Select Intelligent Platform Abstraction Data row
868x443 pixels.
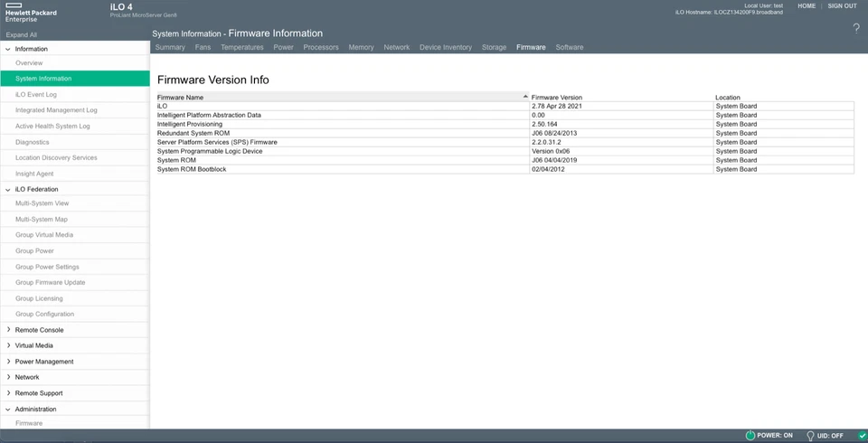point(505,115)
